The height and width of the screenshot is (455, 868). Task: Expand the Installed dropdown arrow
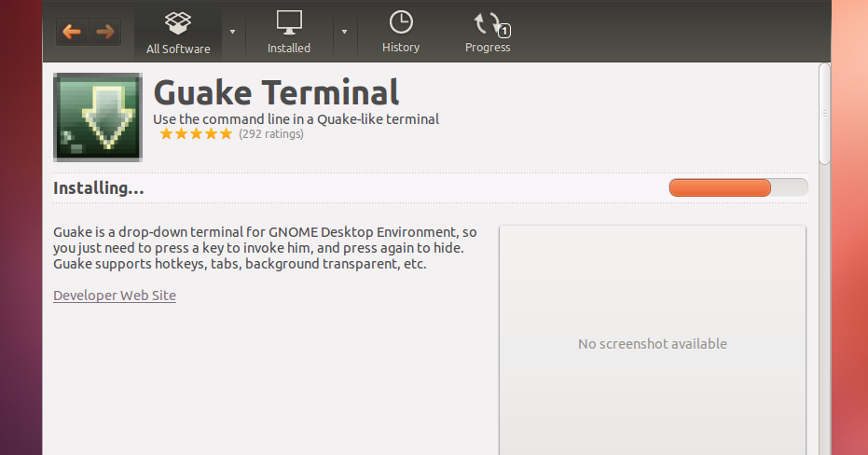click(344, 32)
